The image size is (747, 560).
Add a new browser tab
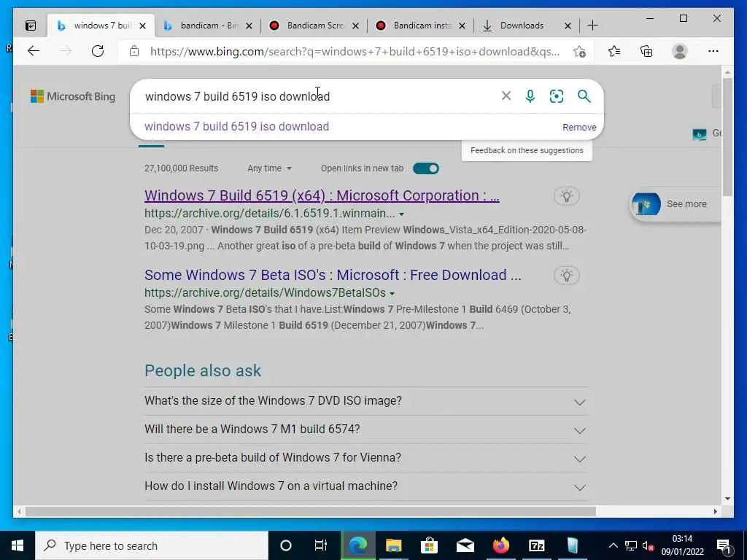click(592, 26)
